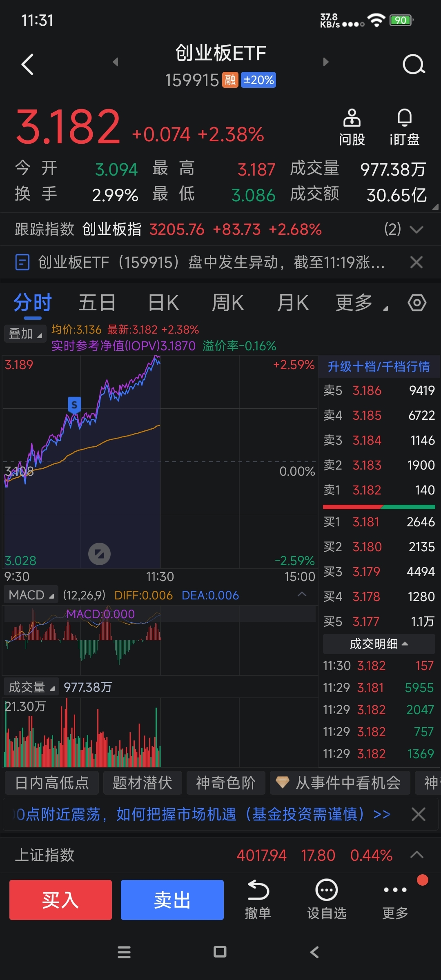This screenshot has width=441, height=980.
Task: Select 卖1 3.182 order row
Action: 379,490
